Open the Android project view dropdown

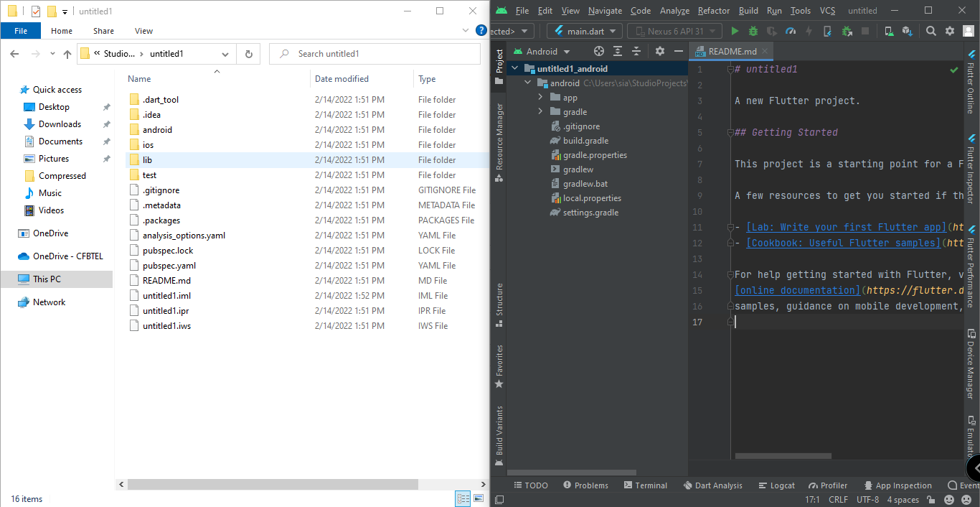click(x=541, y=51)
